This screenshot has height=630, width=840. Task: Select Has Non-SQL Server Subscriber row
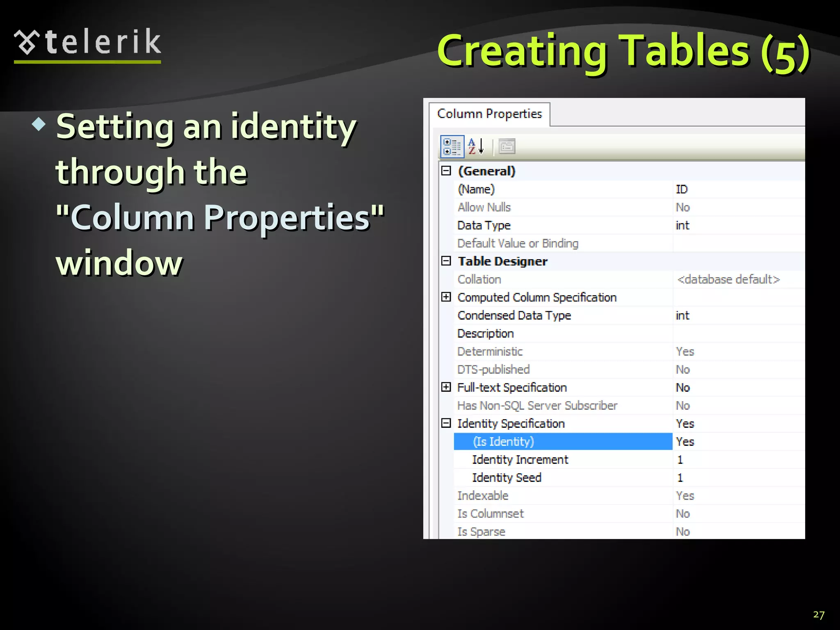pyautogui.click(x=629, y=406)
